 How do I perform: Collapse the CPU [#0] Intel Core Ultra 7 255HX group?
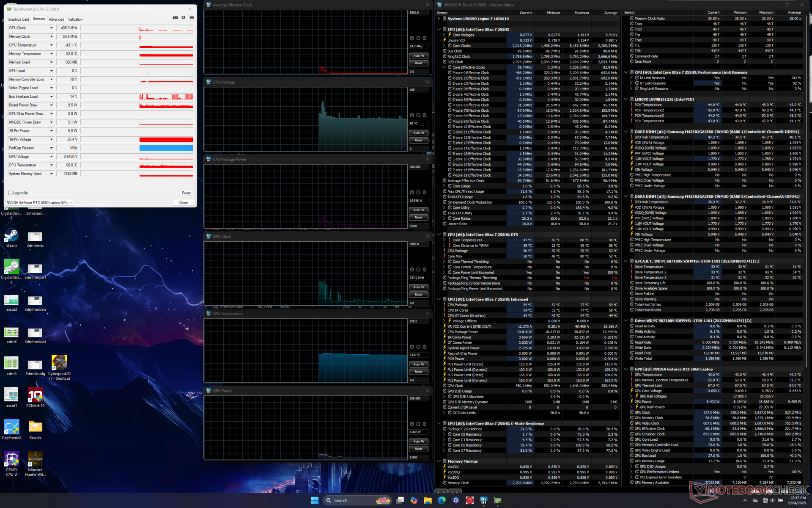click(x=439, y=30)
